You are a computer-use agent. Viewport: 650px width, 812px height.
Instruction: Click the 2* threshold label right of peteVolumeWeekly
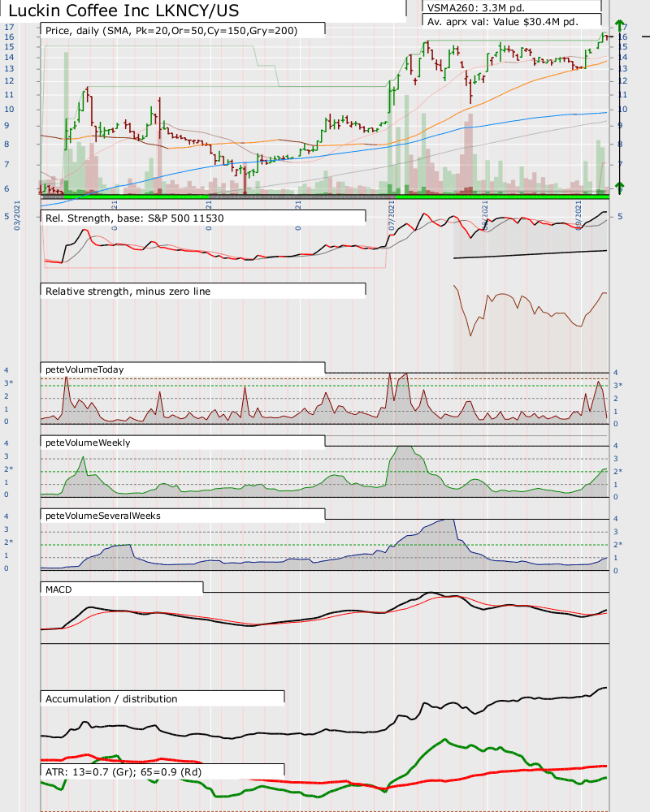(618, 471)
